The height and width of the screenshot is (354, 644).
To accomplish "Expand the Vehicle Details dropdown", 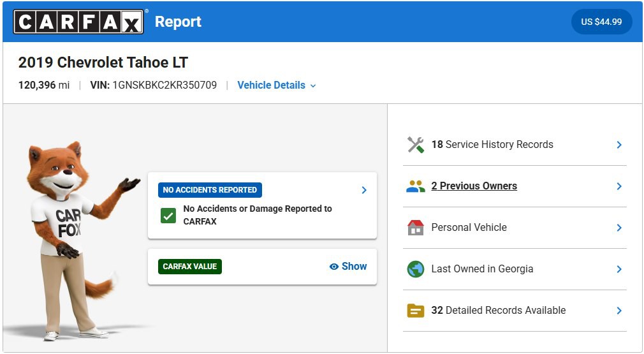I will click(x=277, y=85).
